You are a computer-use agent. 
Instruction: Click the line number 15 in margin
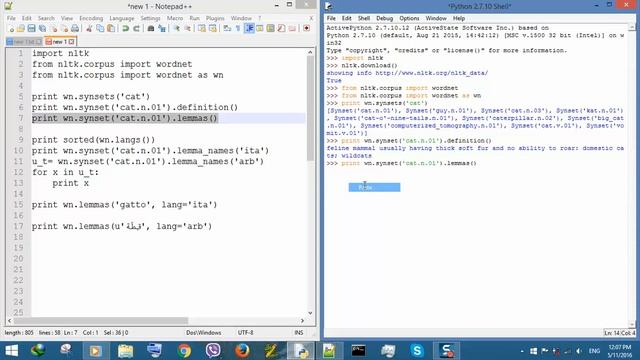[x=18, y=204]
